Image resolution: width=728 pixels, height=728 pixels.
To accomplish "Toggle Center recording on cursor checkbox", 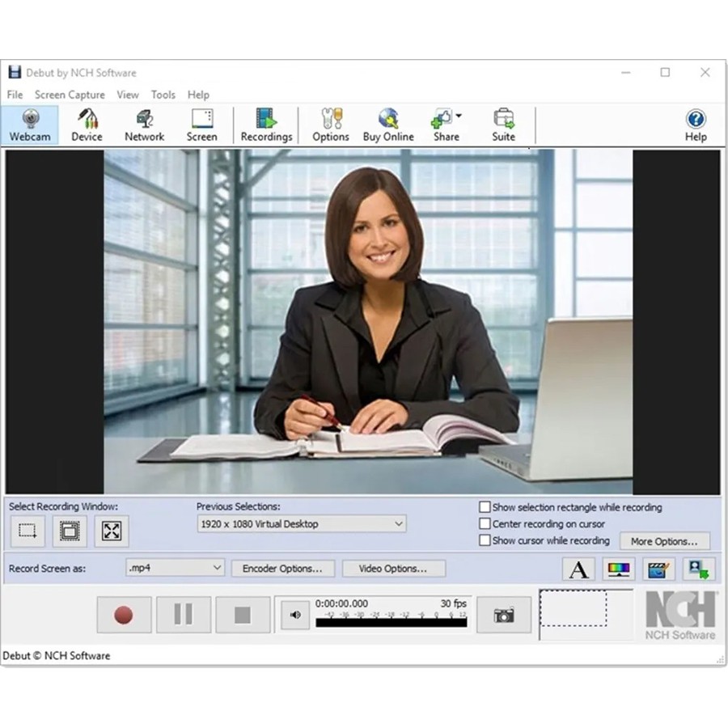I will [x=485, y=524].
